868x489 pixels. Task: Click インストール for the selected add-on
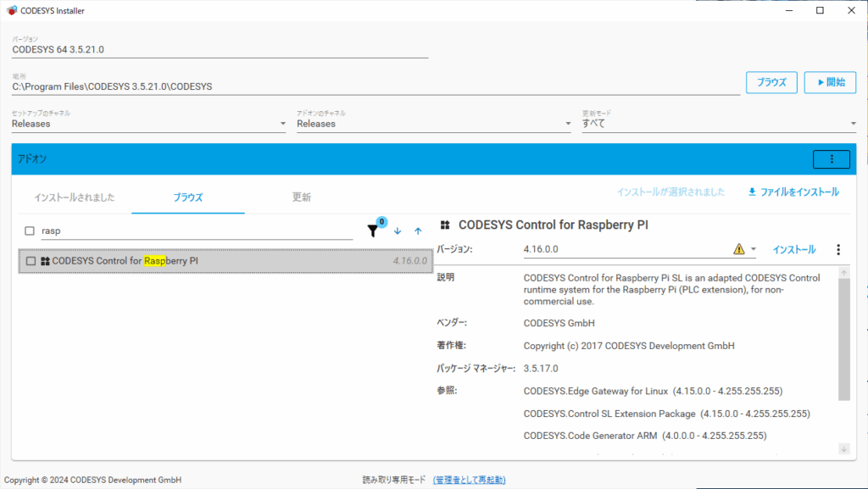click(x=793, y=249)
